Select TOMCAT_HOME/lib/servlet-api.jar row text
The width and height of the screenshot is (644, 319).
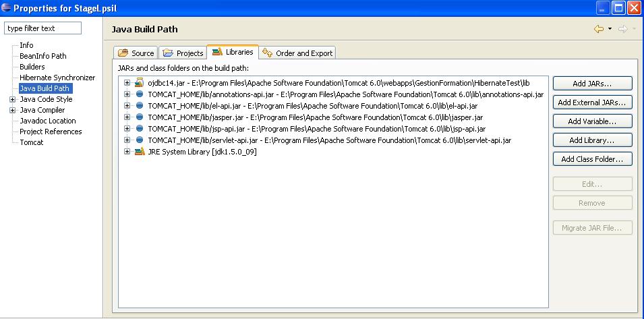(329, 140)
